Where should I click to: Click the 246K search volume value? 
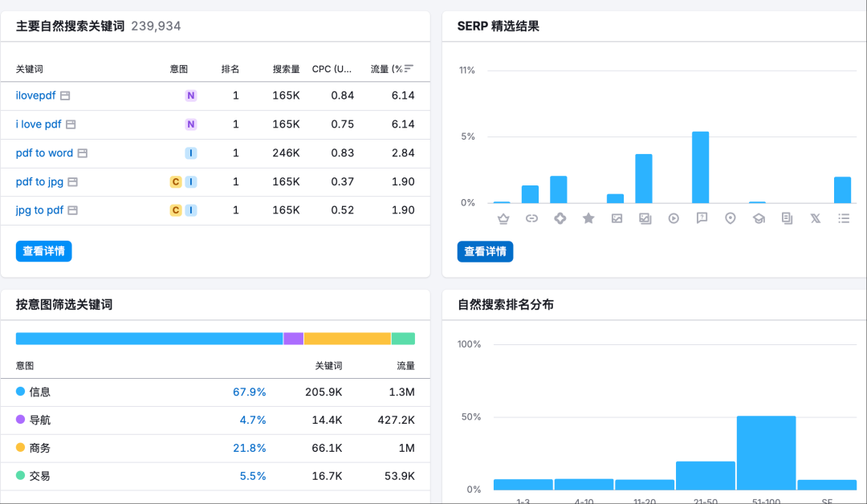click(286, 153)
